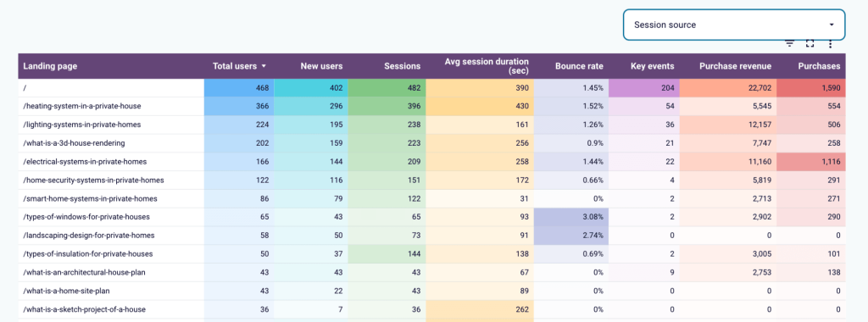Select the "/" landing page row
This screenshot has height=322, width=868.
431,88
